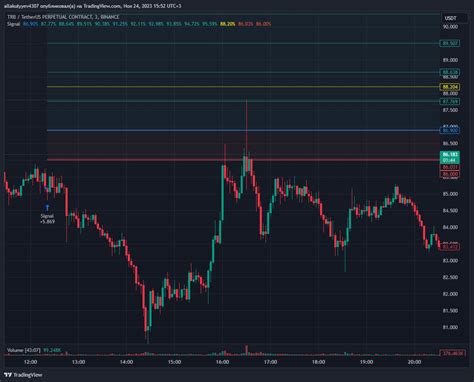Select the yellow 88.204 price label
The width and height of the screenshot is (474, 382).
[450, 87]
